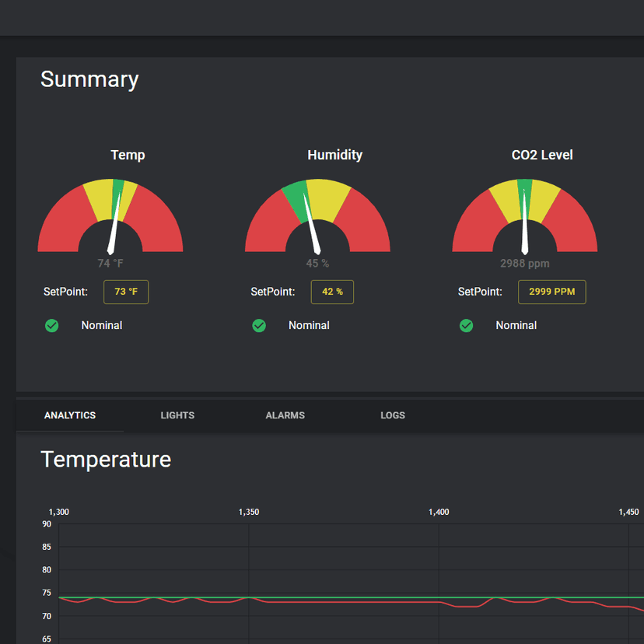The width and height of the screenshot is (644, 644).
Task: Click the Nominal status under Humidity
Action: pos(310,325)
